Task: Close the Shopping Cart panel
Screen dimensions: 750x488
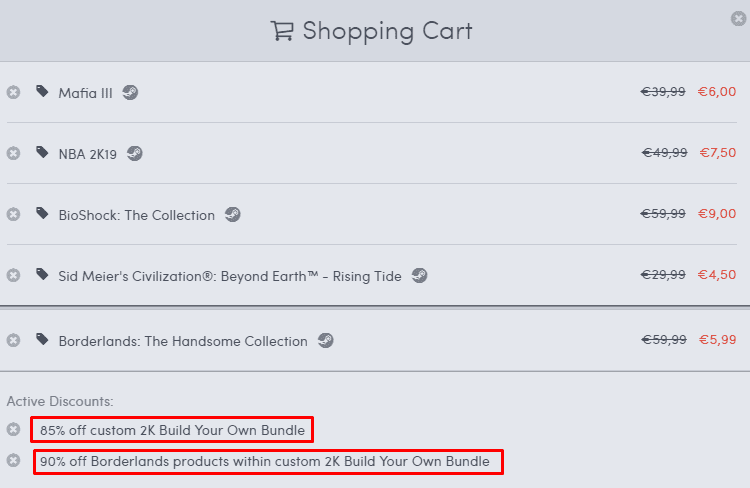Action: click(x=738, y=17)
